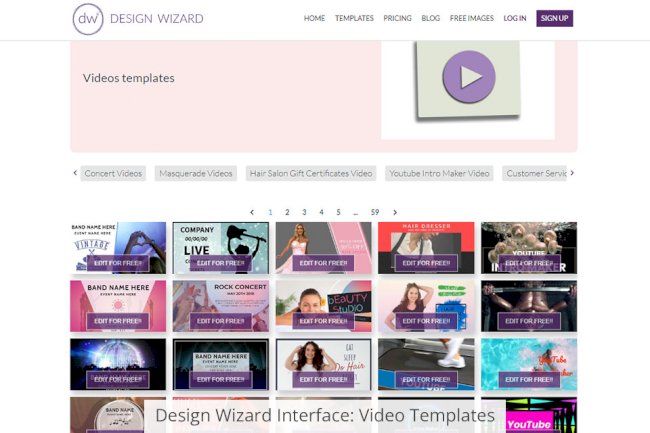Screen dimensions: 650x433
Task: Go to the HOME menu item
Action: click(x=314, y=18)
